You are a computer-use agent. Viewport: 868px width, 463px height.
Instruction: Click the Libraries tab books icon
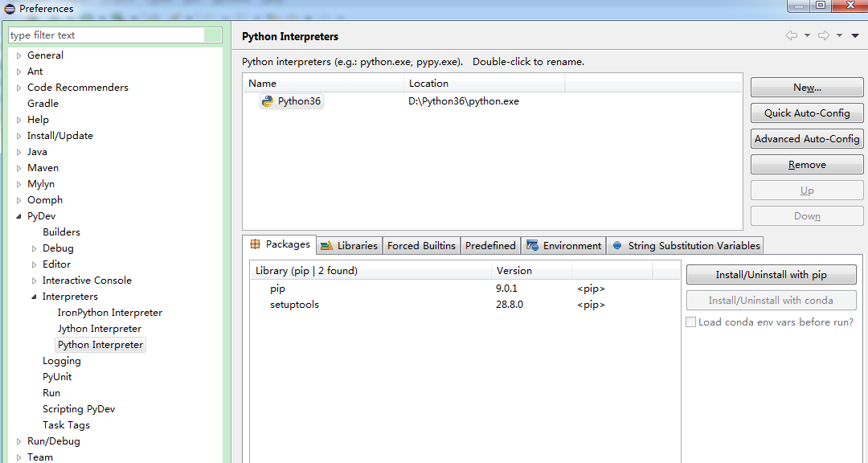tap(326, 246)
